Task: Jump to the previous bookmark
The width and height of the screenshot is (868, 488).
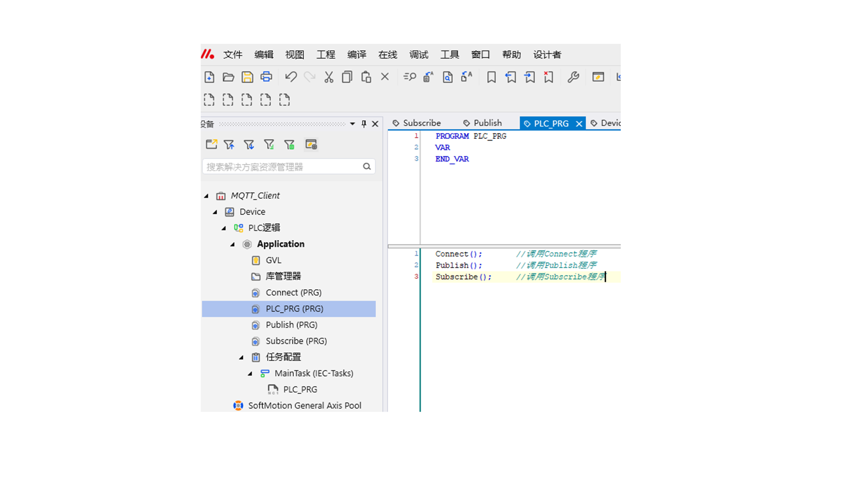Action: [x=510, y=77]
